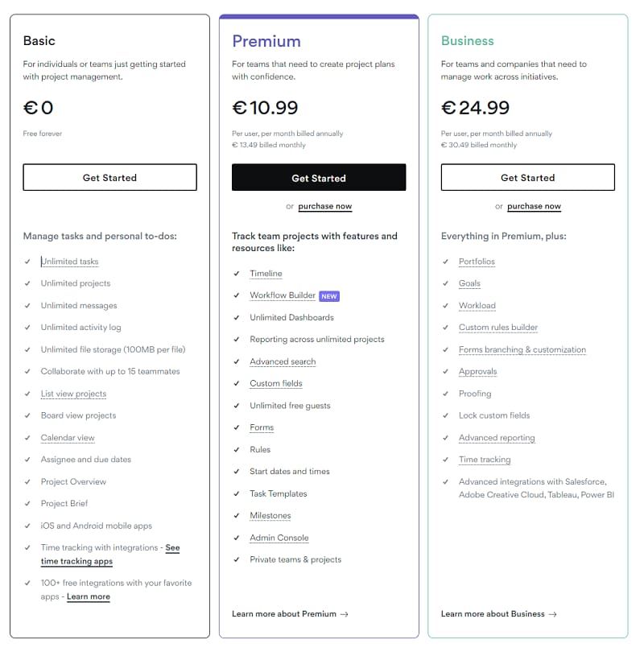The width and height of the screenshot is (644, 652).
Task: Click the checkmark beside Timeline
Action: point(236,274)
